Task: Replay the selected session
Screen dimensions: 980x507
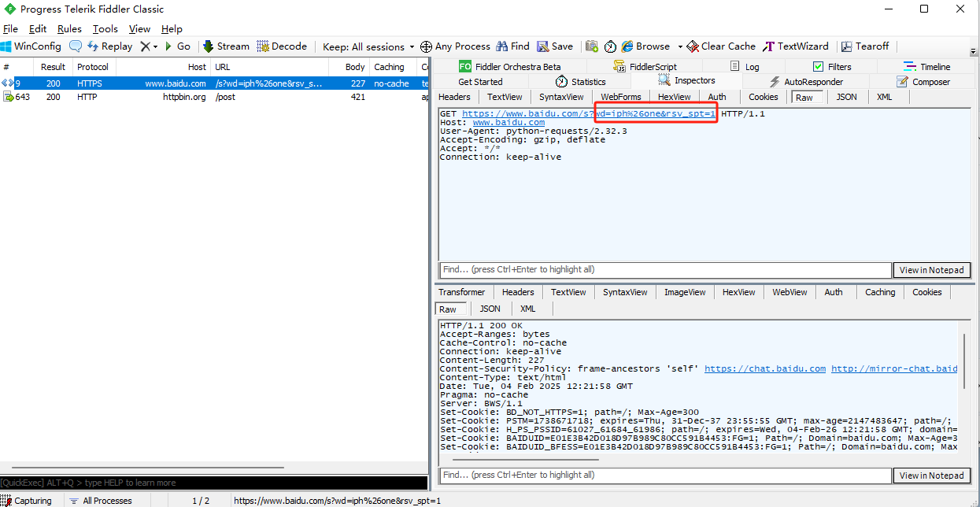Action: click(110, 46)
